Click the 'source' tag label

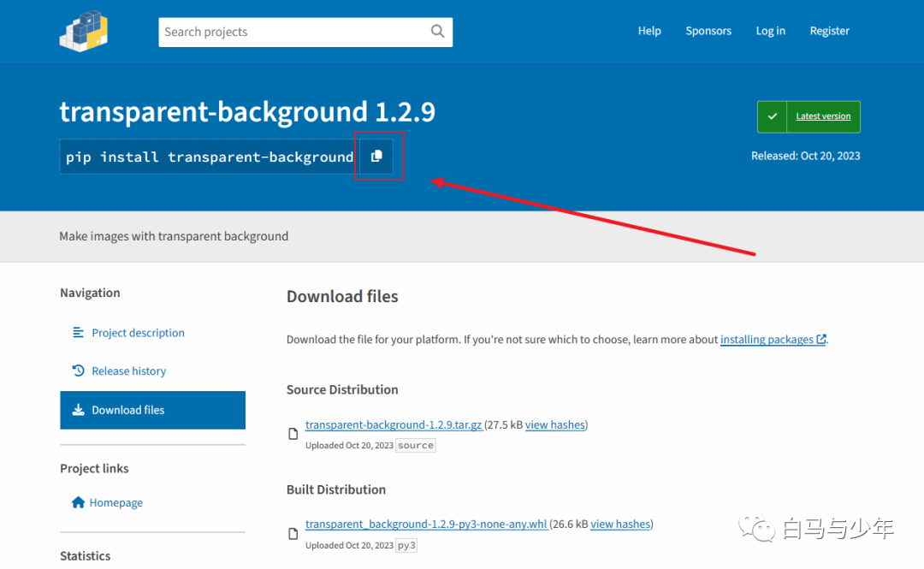416,445
